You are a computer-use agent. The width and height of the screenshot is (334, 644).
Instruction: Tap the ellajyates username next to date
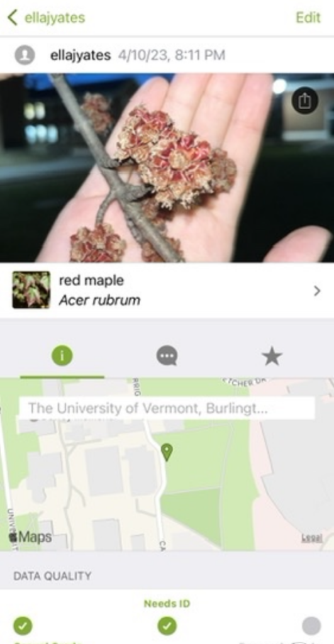coord(81,55)
